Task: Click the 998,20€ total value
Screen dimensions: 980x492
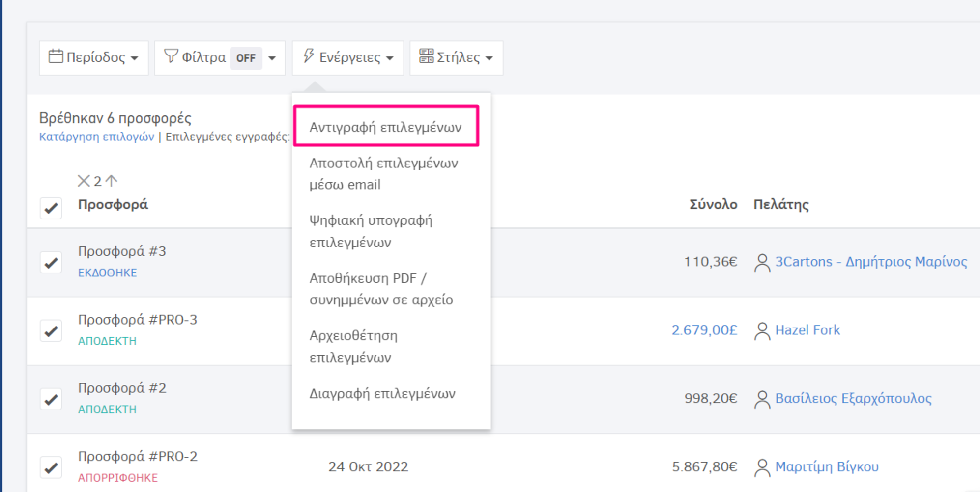Action: [x=711, y=398]
